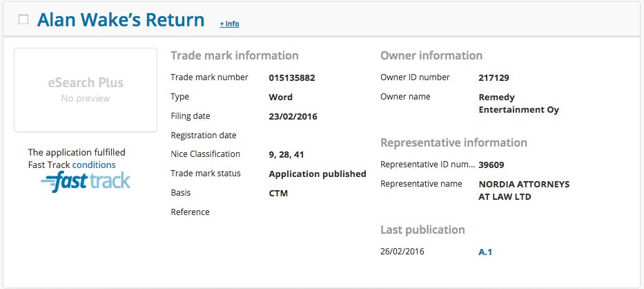
Task: Click "The application fulfilled" text
Action: click(77, 152)
